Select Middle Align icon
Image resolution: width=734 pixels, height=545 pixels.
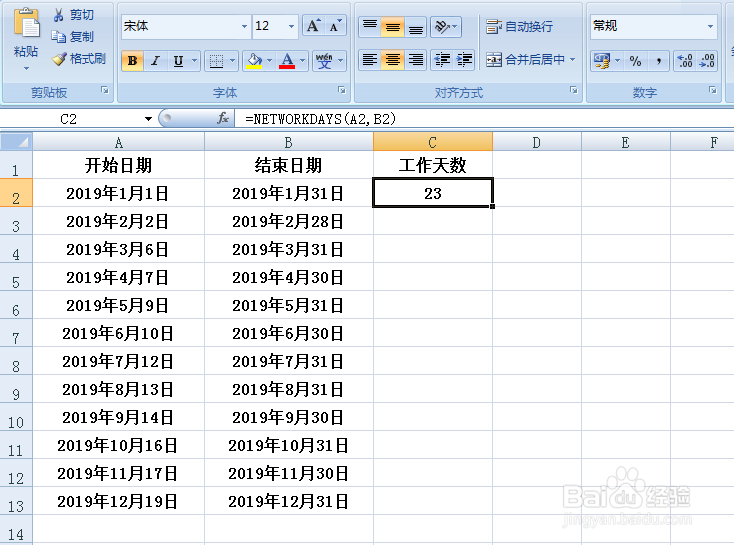point(393,27)
